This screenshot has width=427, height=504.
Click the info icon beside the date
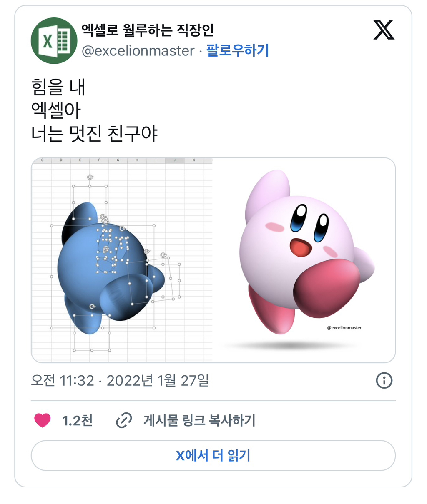tap(384, 380)
